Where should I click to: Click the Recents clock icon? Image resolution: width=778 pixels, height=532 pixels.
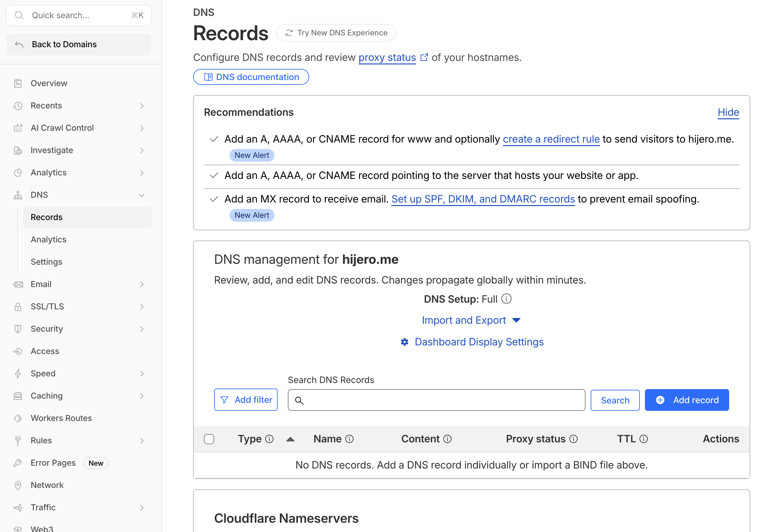[18, 106]
